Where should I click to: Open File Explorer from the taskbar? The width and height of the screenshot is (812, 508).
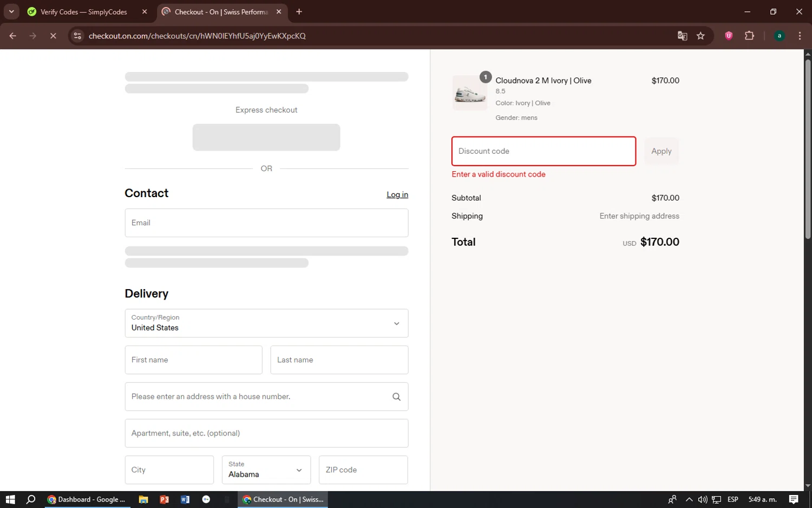[x=143, y=499]
